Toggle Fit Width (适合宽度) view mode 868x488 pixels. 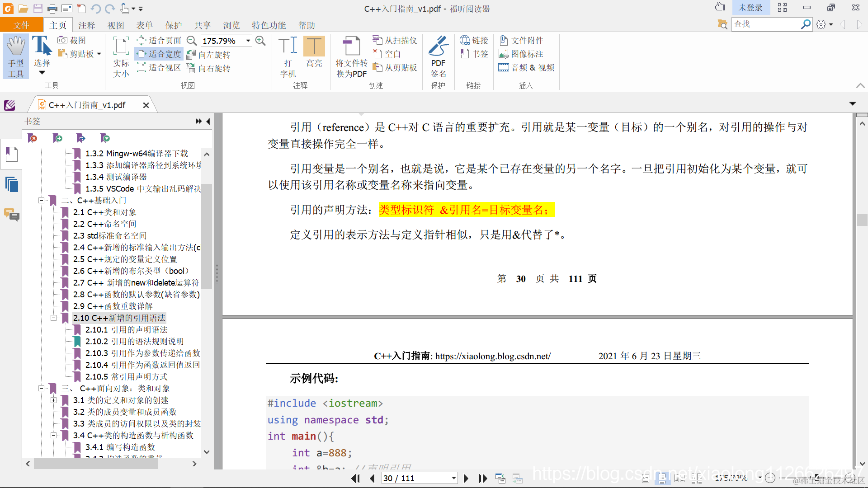click(x=160, y=54)
